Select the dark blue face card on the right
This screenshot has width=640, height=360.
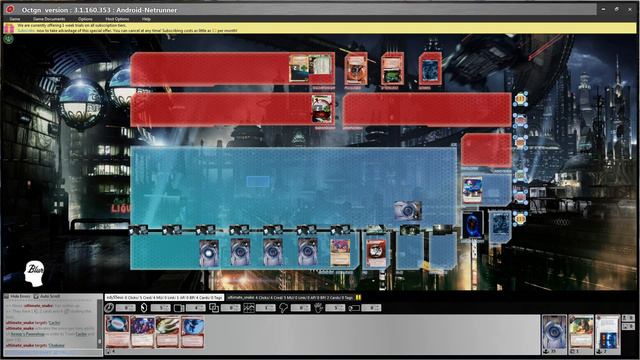coord(473,224)
